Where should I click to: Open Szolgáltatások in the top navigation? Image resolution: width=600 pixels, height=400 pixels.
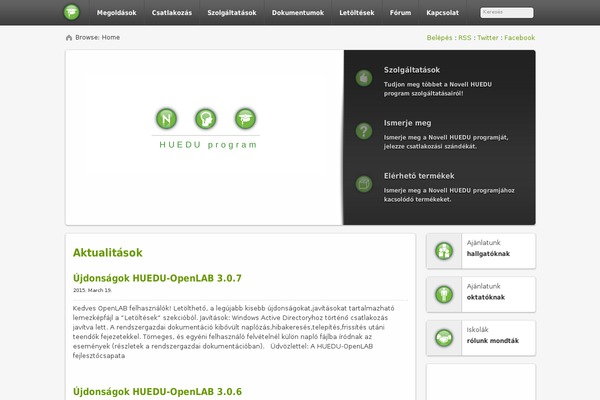point(232,13)
